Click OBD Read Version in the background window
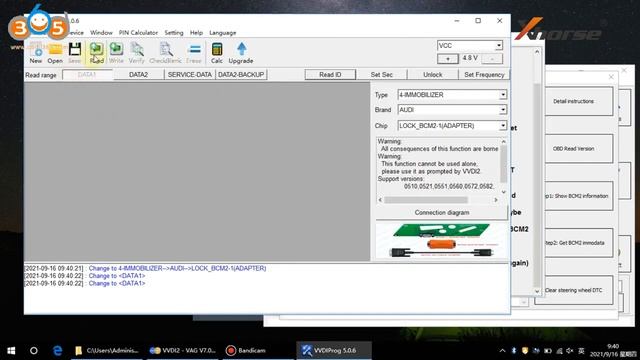Screen dimensions: 640x360 pos(573,149)
